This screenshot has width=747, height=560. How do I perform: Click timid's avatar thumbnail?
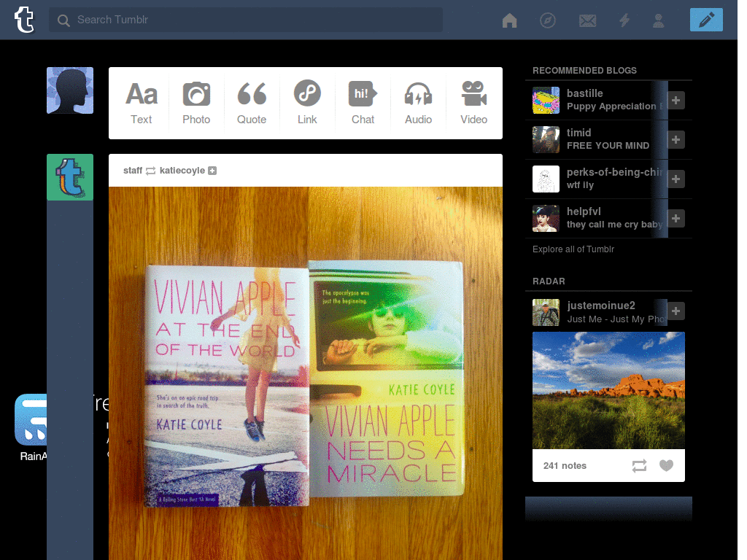546,139
